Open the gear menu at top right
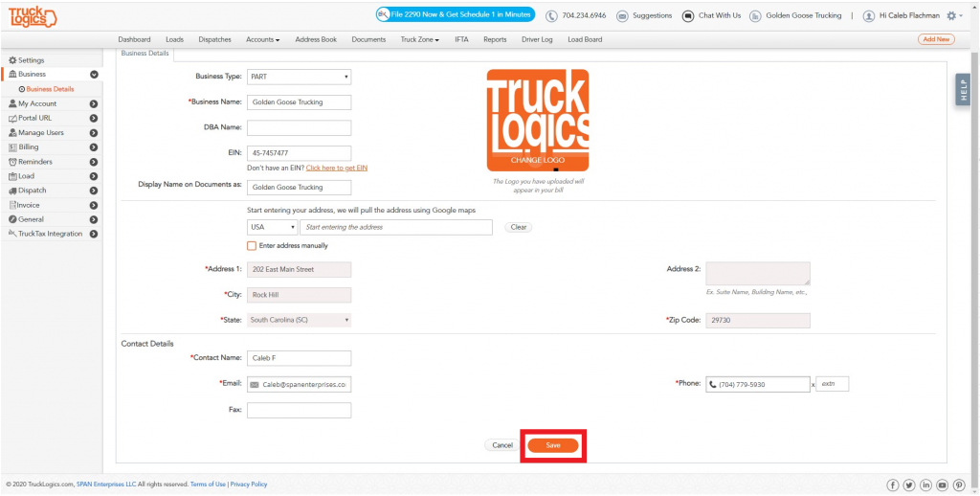 point(954,15)
